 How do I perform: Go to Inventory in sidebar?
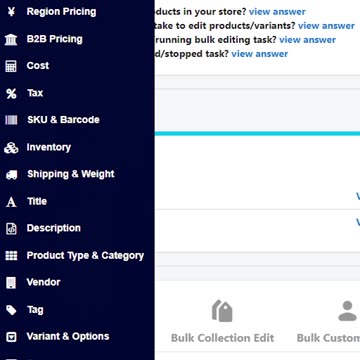point(49,147)
